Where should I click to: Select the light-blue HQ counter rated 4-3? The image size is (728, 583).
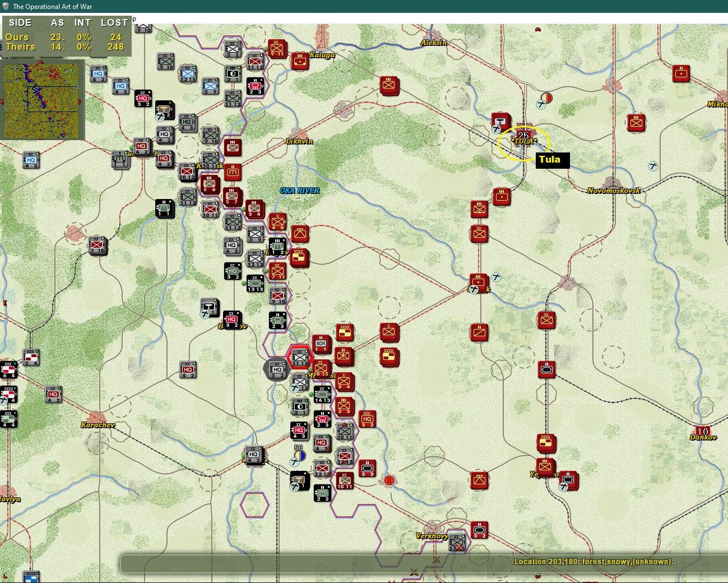point(31,161)
